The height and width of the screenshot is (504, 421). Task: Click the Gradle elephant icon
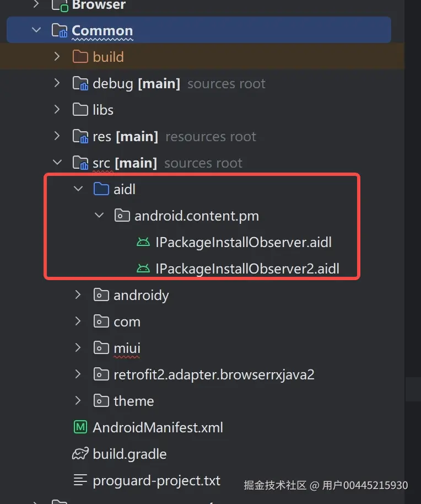[80, 454]
